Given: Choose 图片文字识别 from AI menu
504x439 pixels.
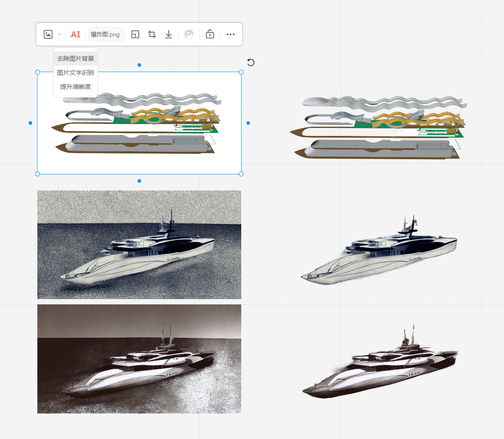Looking at the screenshot, I should [x=76, y=73].
